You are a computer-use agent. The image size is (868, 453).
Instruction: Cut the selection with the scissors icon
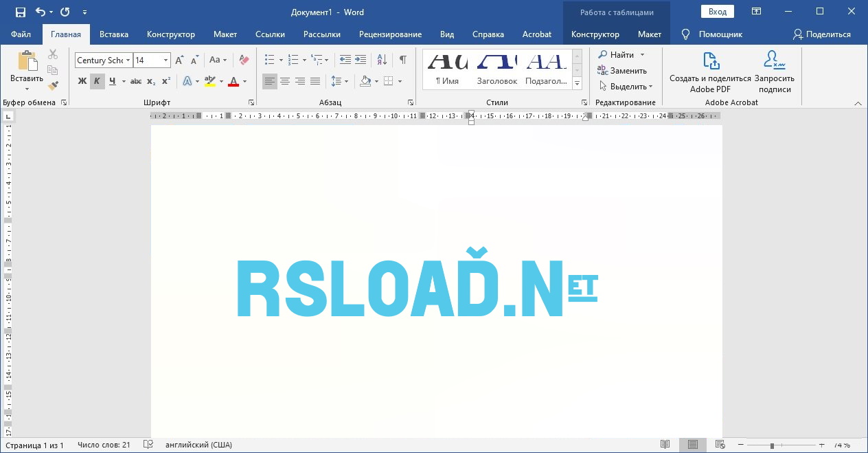(53, 54)
